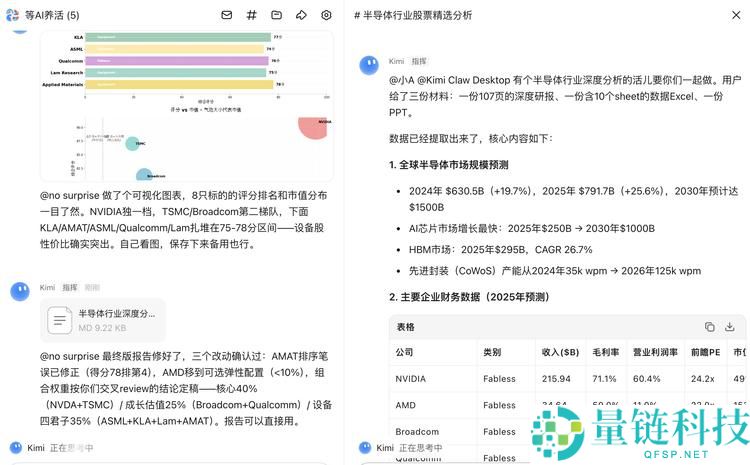Click the # 半导体行业股票精选分析 thread title
Screen dimensions: 750x465
coord(413,15)
